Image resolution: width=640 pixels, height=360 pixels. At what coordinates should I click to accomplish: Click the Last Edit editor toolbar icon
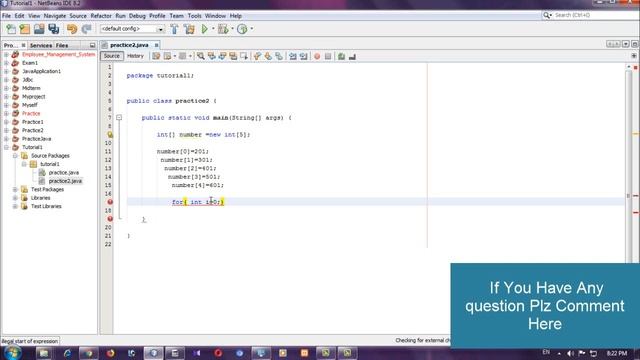click(156, 56)
